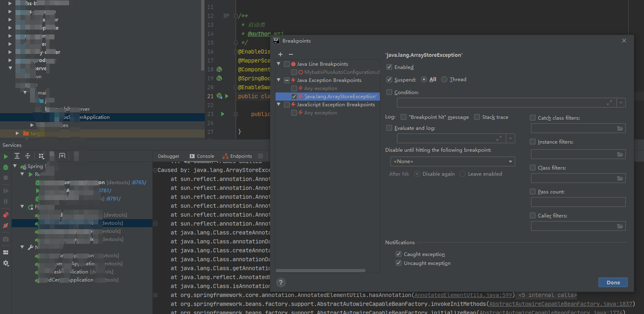Check "Breakpoint hit" message log option
The image size is (644, 314).
pos(403,117)
